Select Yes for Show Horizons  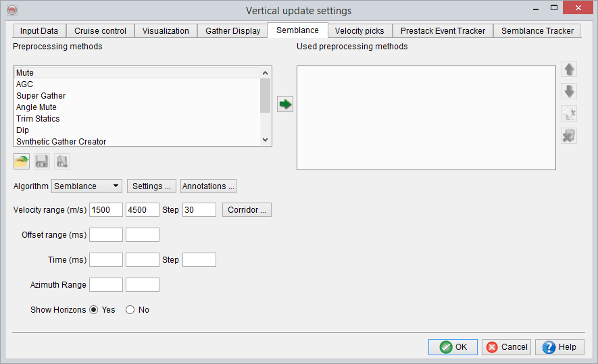(x=94, y=310)
